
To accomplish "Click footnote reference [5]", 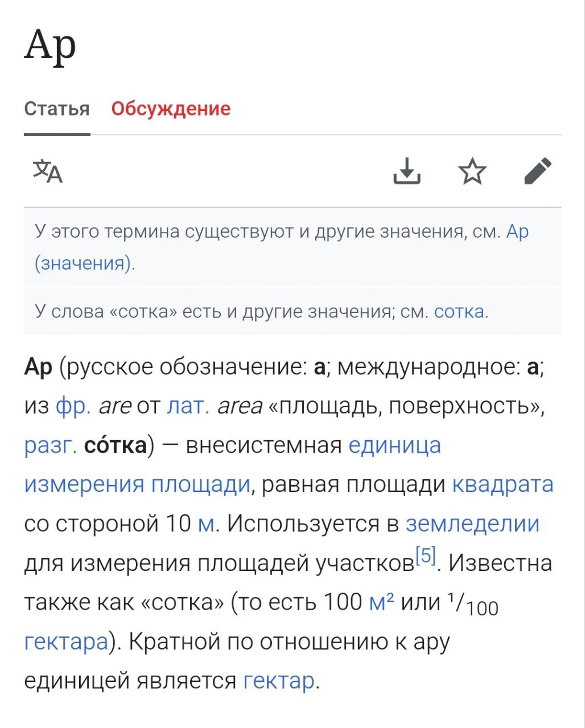I will (x=426, y=555).
